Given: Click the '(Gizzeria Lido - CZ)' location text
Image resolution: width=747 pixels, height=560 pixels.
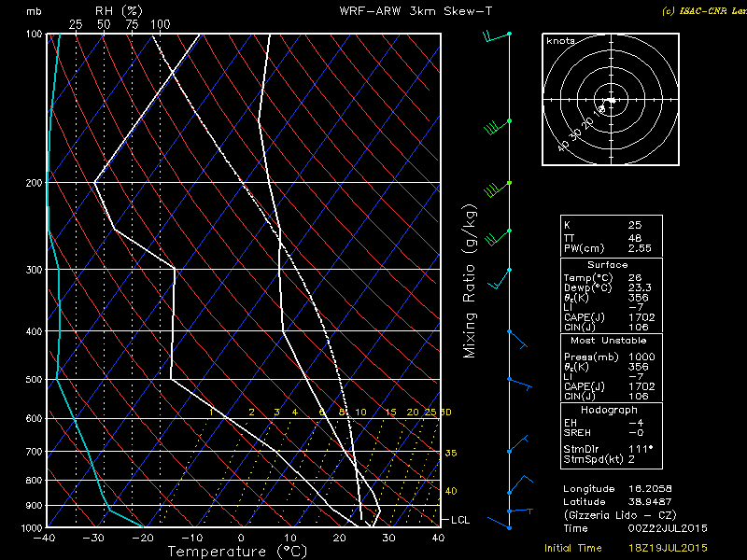Looking at the screenshot, I should (x=620, y=515).
